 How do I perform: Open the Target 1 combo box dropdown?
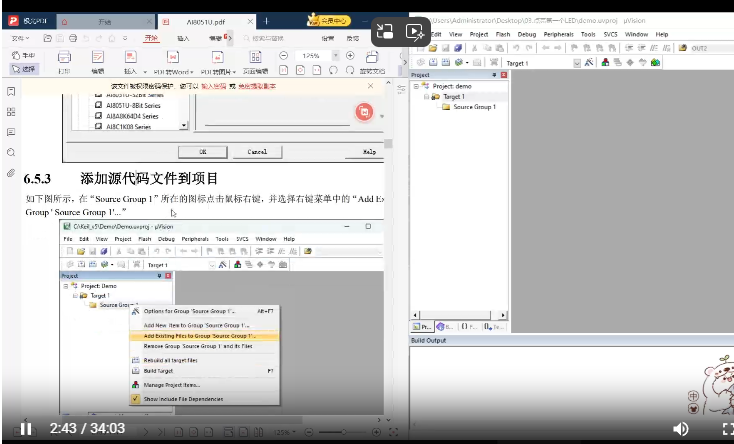coord(577,63)
